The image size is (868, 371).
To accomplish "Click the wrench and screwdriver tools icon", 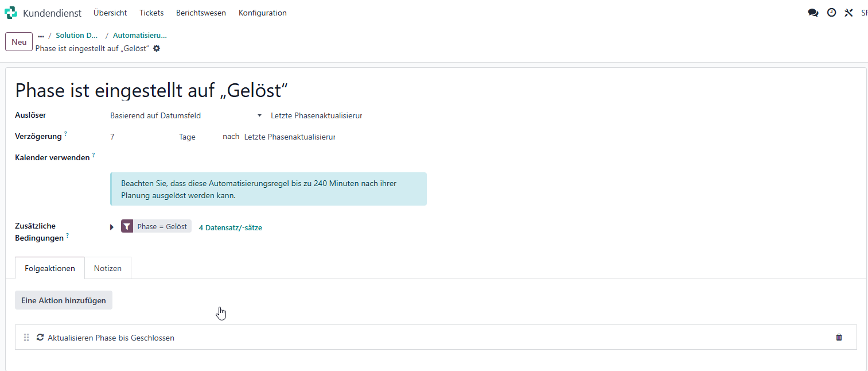I will tap(849, 13).
